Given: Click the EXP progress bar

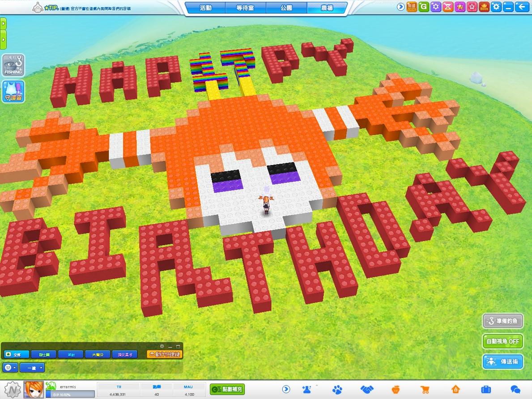Looking at the screenshot, I should (x=70, y=394).
